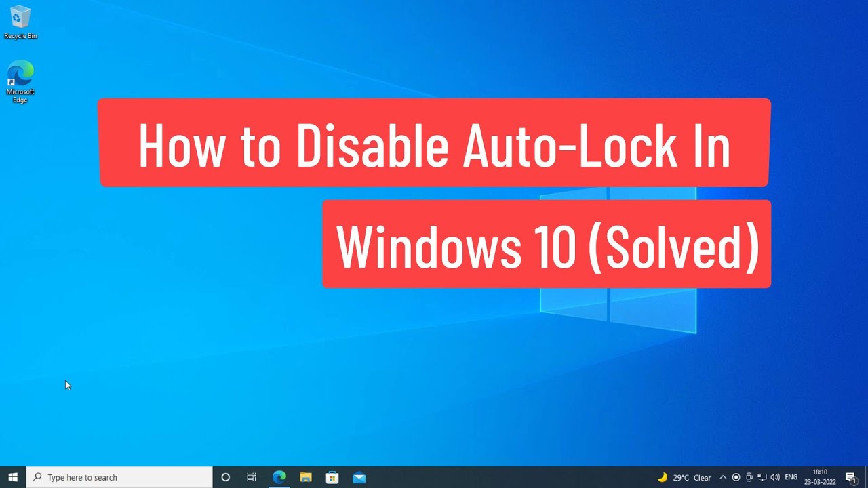Launch Microsoft Edge from the taskbar
Image resolution: width=868 pixels, height=488 pixels.
[279, 477]
